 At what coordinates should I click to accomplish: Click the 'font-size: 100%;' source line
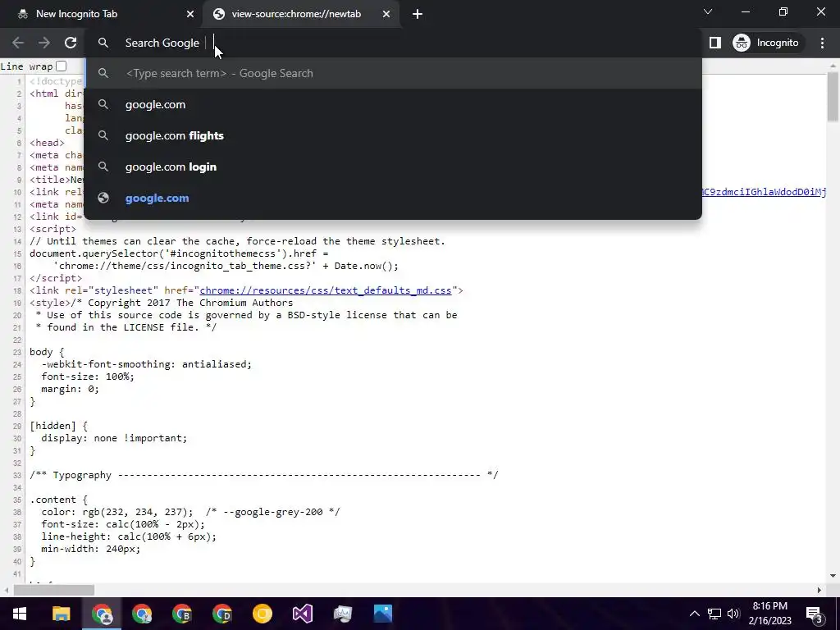pyautogui.click(x=88, y=377)
